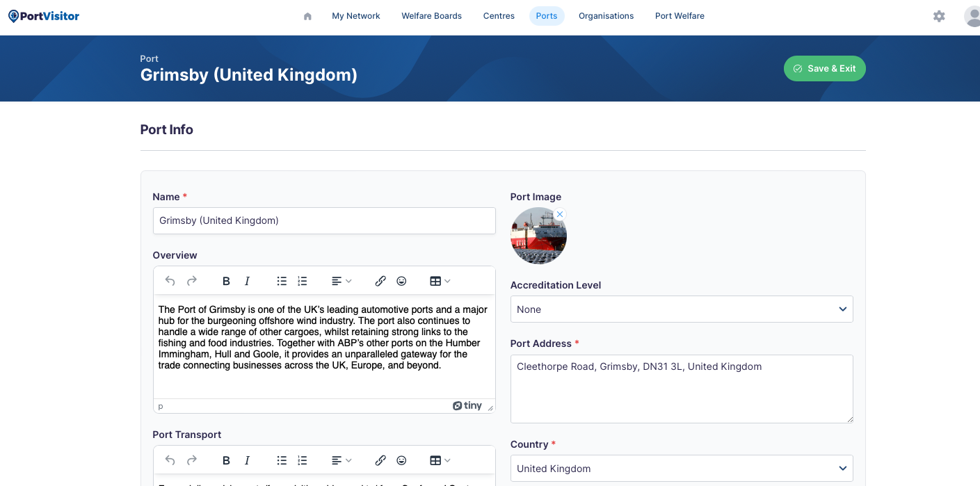The width and height of the screenshot is (980, 486).
Task: Expand the Accreditation Level dropdown
Action: [682, 309]
